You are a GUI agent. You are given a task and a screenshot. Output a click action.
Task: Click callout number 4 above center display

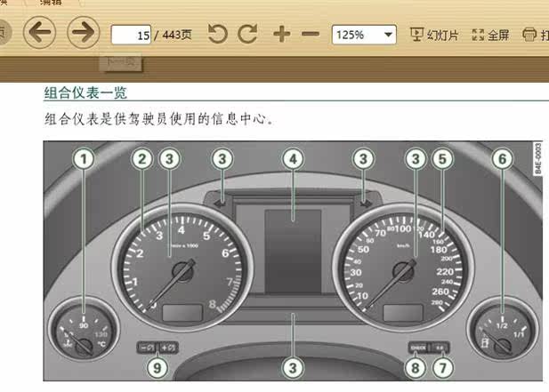point(293,159)
